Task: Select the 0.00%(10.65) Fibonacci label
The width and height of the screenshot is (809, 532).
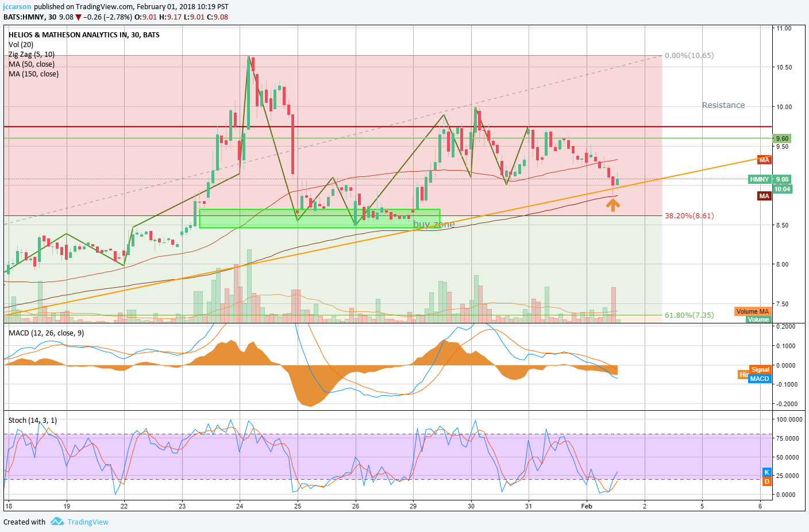Action: [x=689, y=56]
